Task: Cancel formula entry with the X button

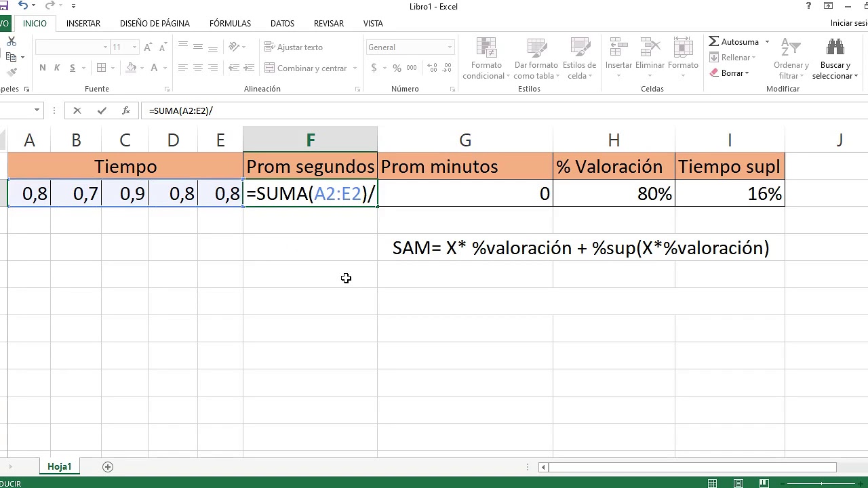Action: pos(77,110)
